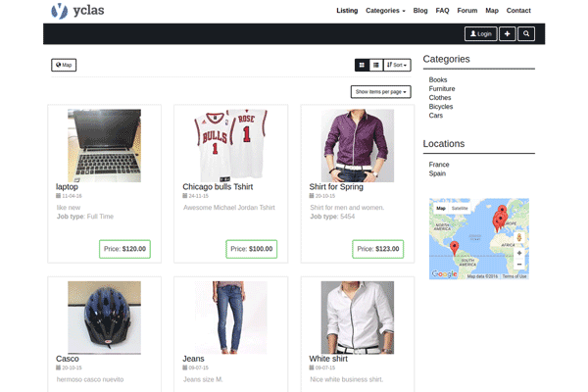
Task: Open the Forum menu item
Action: click(466, 11)
